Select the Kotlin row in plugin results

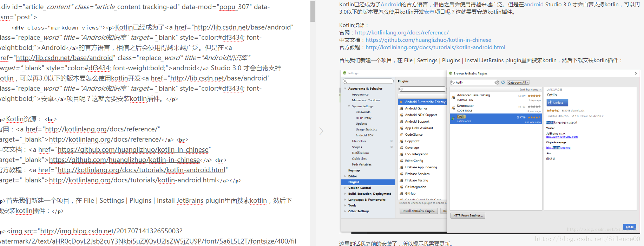pyautogui.click(x=496, y=119)
